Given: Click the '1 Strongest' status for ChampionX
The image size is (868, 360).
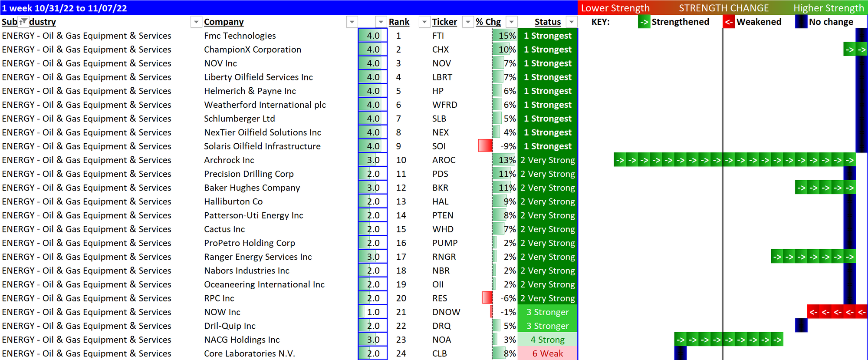Looking at the screenshot, I should pos(548,50).
